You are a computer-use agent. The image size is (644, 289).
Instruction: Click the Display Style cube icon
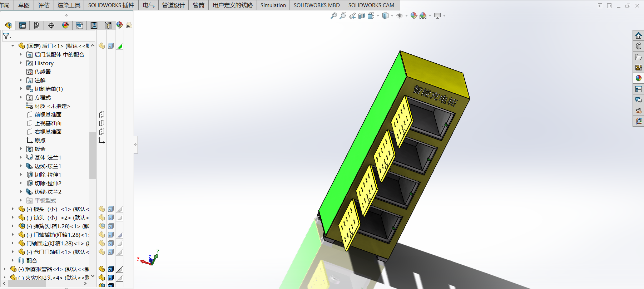[385, 16]
